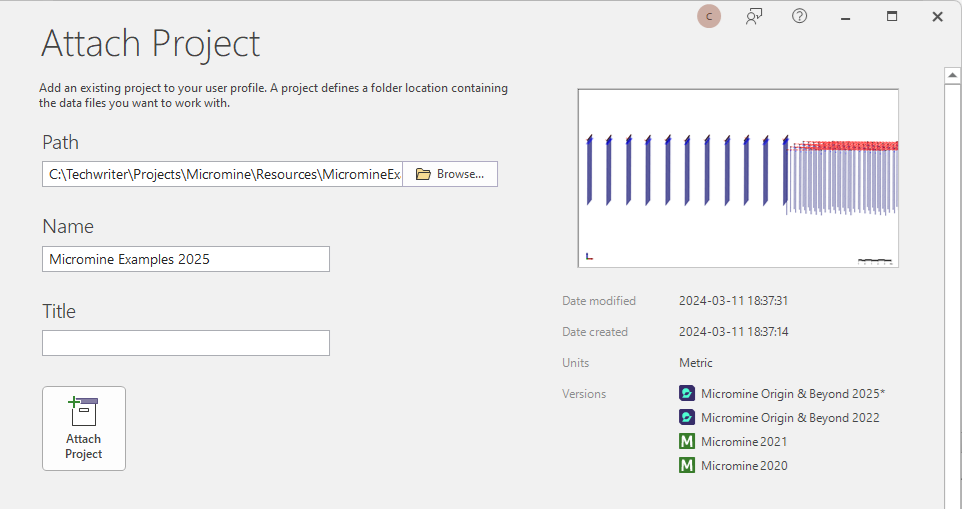This screenshot has width=963, height=509.
Task: Click the vertical scrollbar track
Action: tap(953, 300)
